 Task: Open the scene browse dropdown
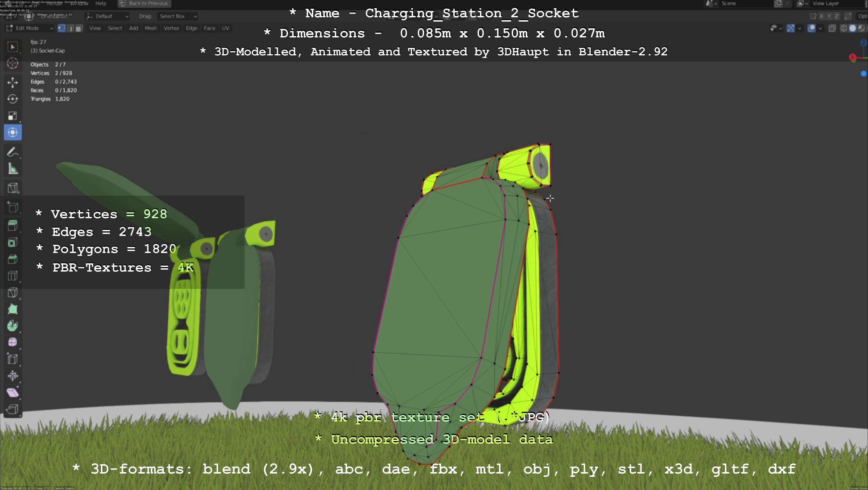711,3
